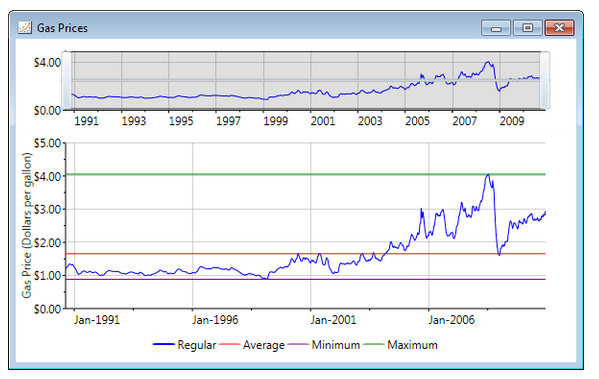Click the Jan-2006 axis label
Viewport: 599px width, 379px height.
tap(452, 320)
